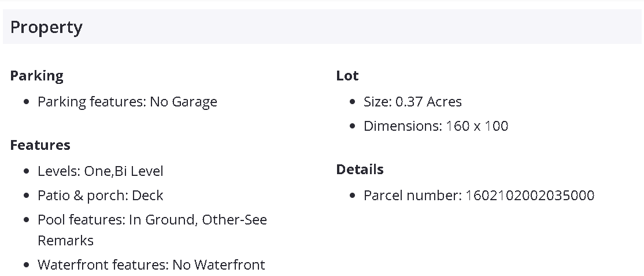The width and height of the screenshot is (644, 276).
Task: Click the 'Levels' label text
Action: tap(58, 171)
